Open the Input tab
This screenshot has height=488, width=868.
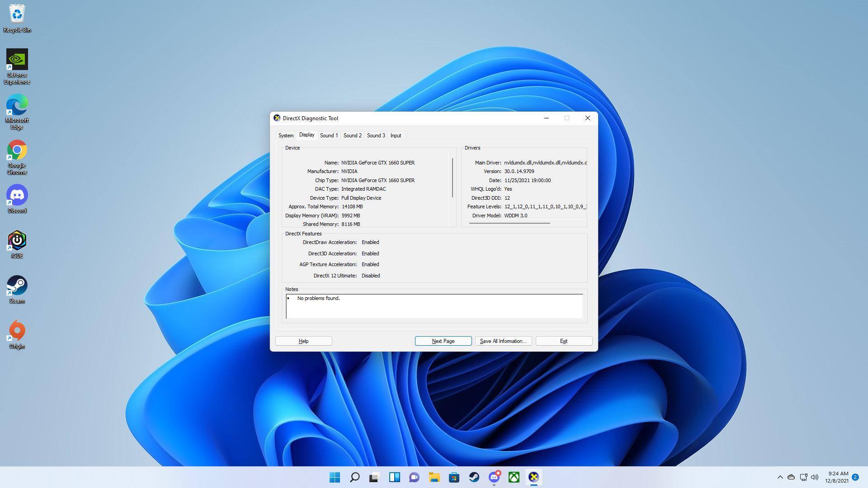[396, 136]
